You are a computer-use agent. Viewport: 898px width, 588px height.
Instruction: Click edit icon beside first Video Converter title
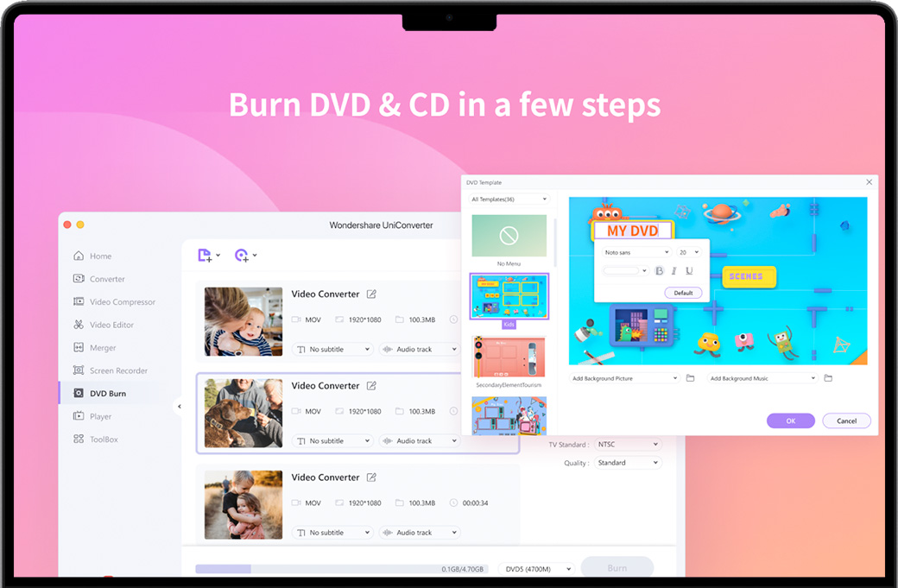click(371, 294)
